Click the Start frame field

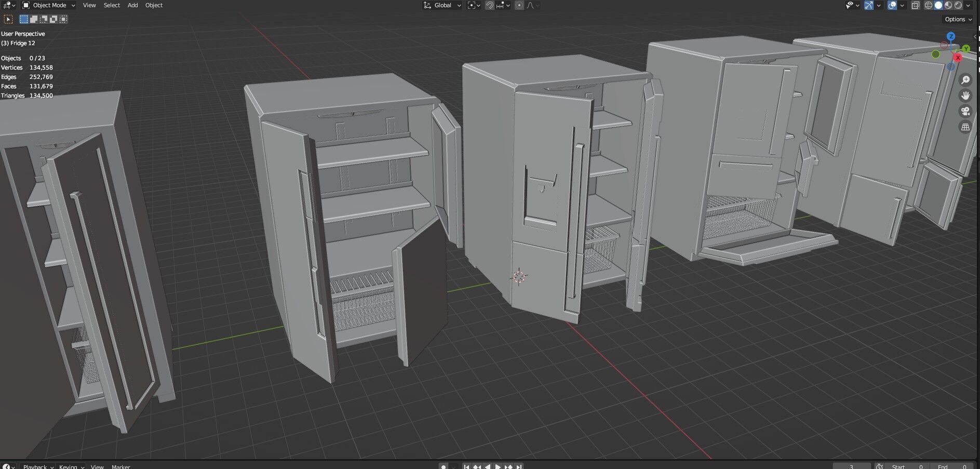coord(906,466)
